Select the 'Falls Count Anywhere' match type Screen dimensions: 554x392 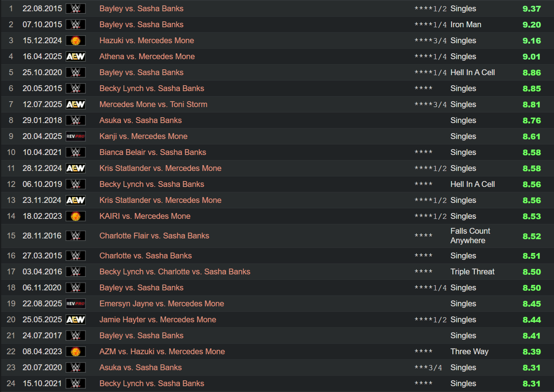click(x=470, y=236)
